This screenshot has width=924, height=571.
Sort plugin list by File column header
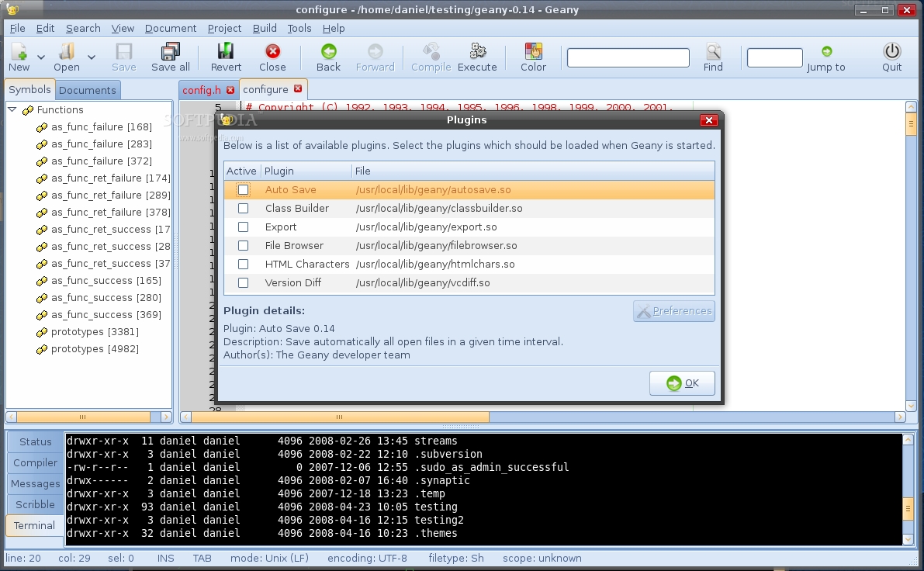[x=533, y=171]
